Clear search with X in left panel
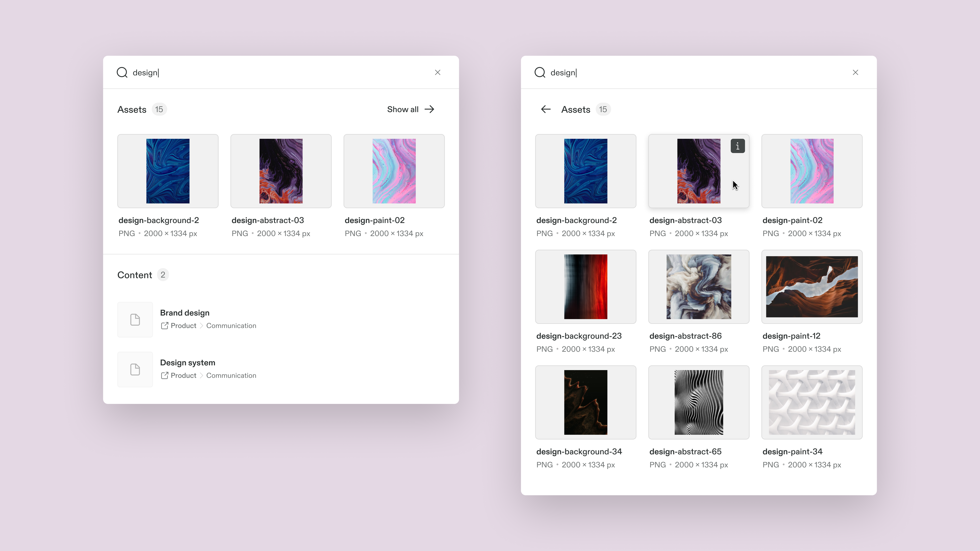Image resolution: width=980 pixels, height=551 pixels. coord(437,72)
